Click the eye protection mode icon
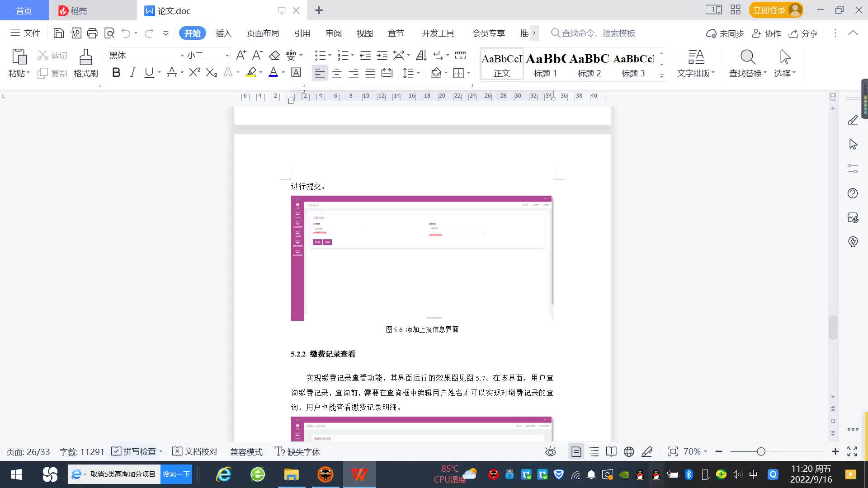This screenshot has height=488, width=868. point(550,451)
